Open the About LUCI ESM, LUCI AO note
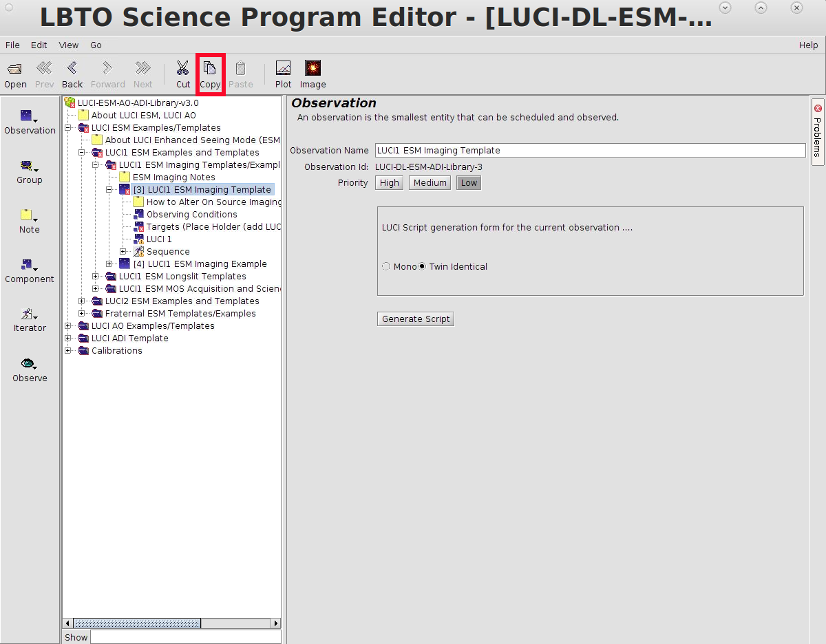Viewport: 826px width, 644px height. [137, 115]
